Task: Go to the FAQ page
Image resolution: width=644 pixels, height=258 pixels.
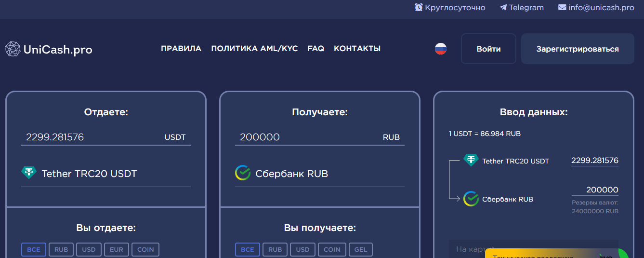Action: click(316, 49)
